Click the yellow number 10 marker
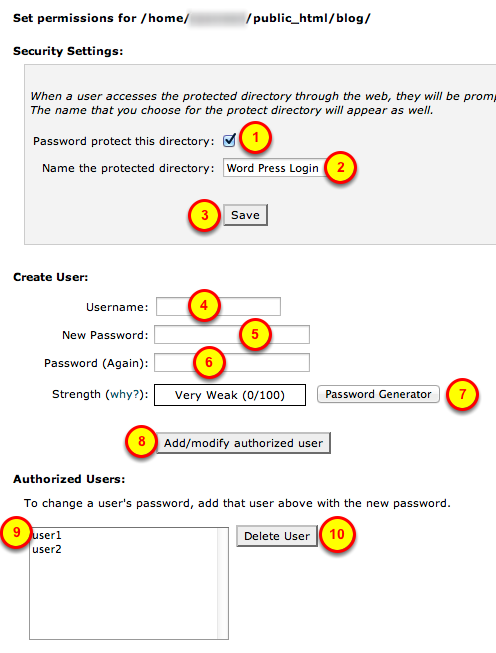 [x=337, y=534]
